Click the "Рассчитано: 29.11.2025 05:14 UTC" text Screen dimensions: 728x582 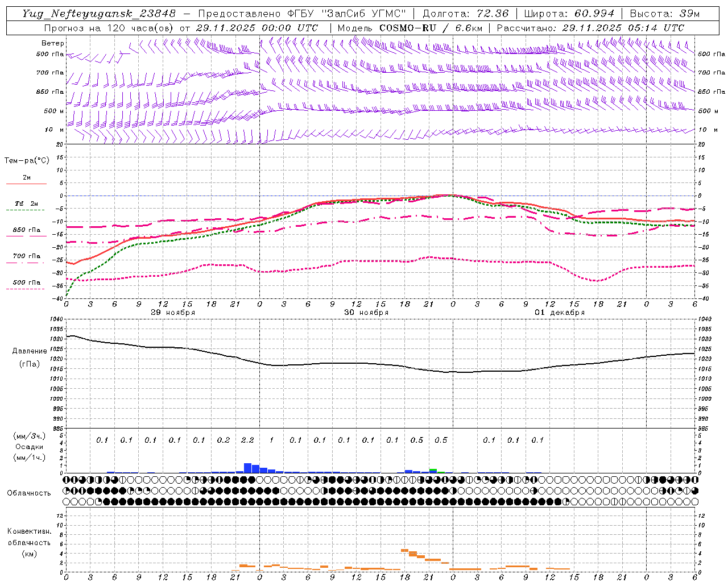[x=590, y=28]
